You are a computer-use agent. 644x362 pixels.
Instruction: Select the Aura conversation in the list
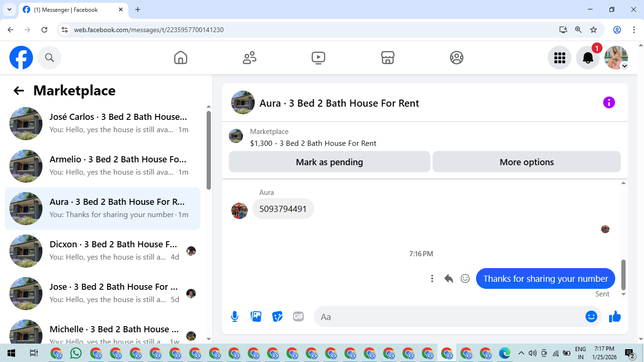[102, 209]
